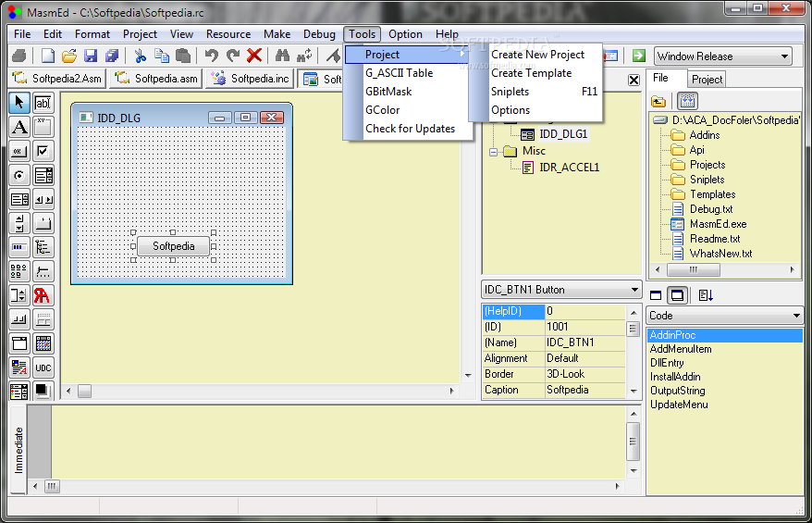Select the Static text 'A' tool
This screenshot has height=523, width=812.
click(19, 127)
